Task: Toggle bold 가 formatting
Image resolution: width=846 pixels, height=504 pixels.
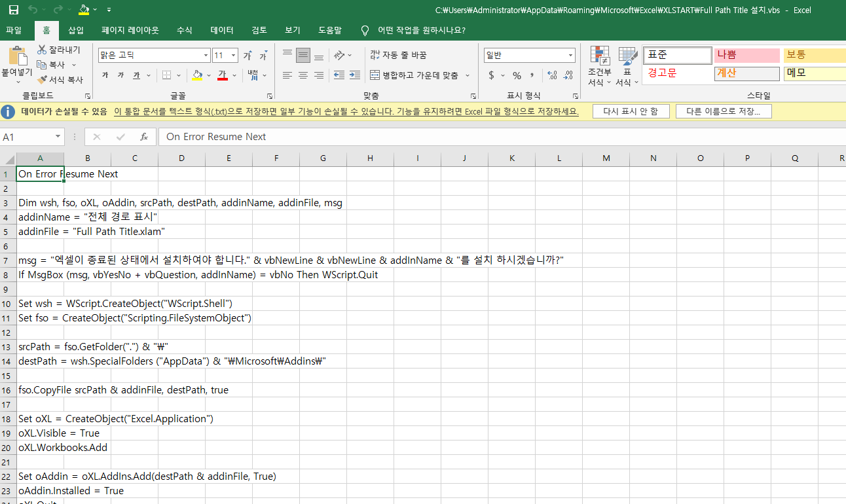Action: 105,75
